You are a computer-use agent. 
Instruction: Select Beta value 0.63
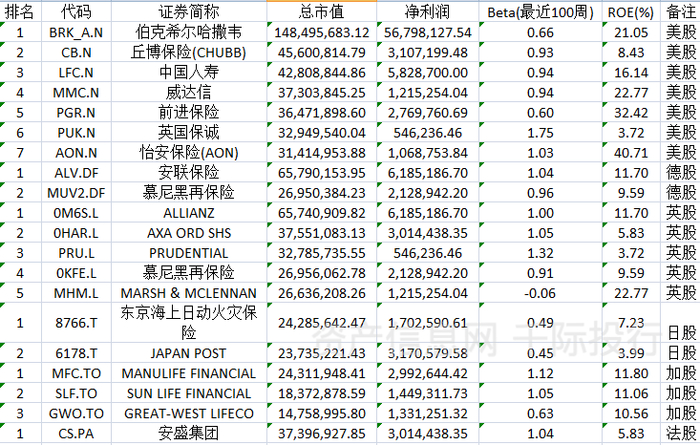[540, 413]
